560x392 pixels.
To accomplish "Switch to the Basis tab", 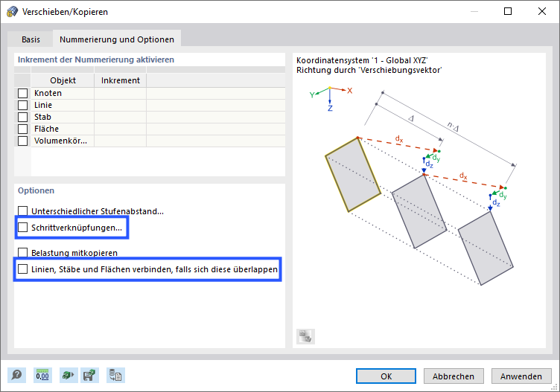I will pyautogui.click(x=31, y=39).
